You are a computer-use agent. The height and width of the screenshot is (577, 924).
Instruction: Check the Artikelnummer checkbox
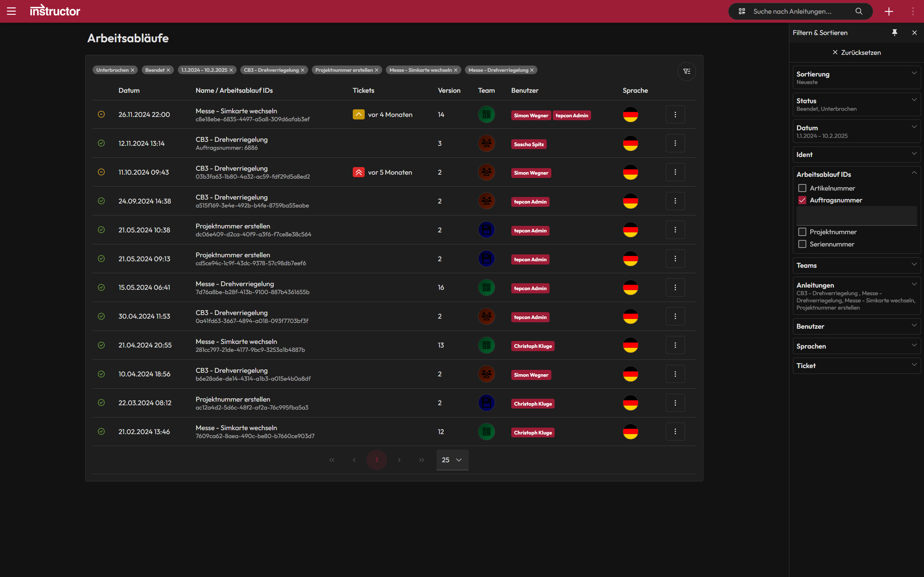[x=802, y=188]
